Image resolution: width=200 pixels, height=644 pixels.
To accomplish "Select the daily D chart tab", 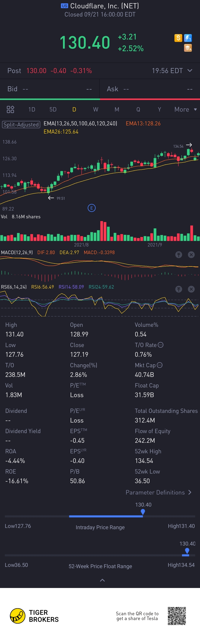I will pyautogui.click(x=74, y=109).
